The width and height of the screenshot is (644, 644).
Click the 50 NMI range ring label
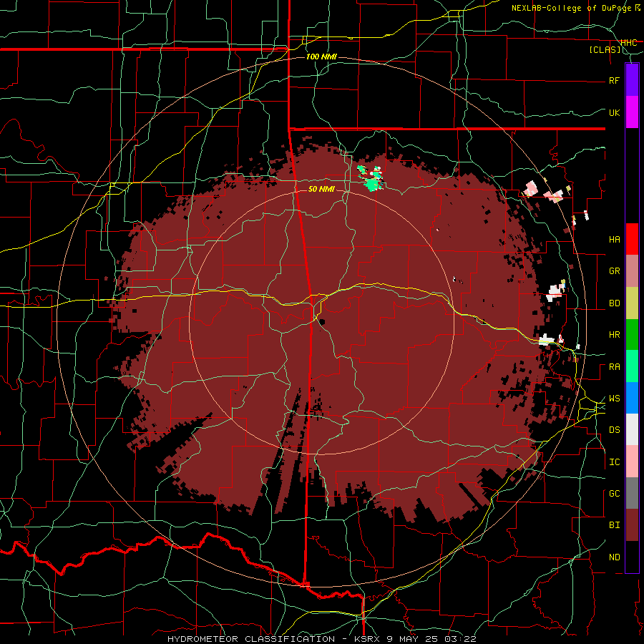click(x=321, y=189)
